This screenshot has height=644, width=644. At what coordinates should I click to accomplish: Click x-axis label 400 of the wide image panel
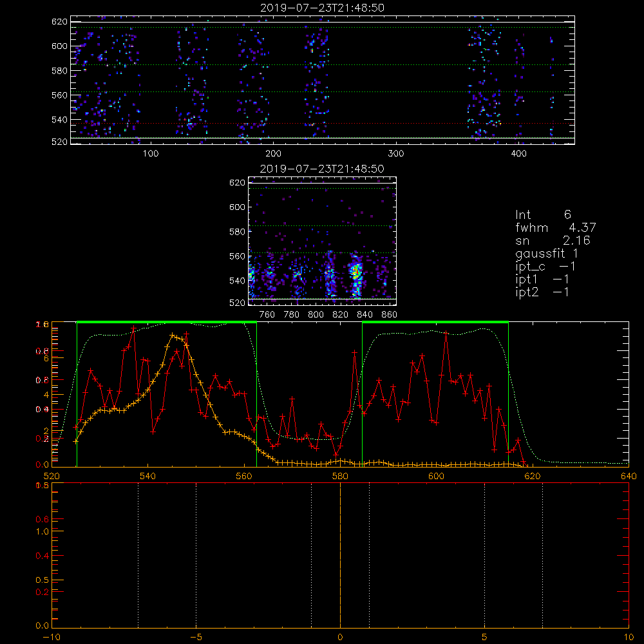(518, 154)
